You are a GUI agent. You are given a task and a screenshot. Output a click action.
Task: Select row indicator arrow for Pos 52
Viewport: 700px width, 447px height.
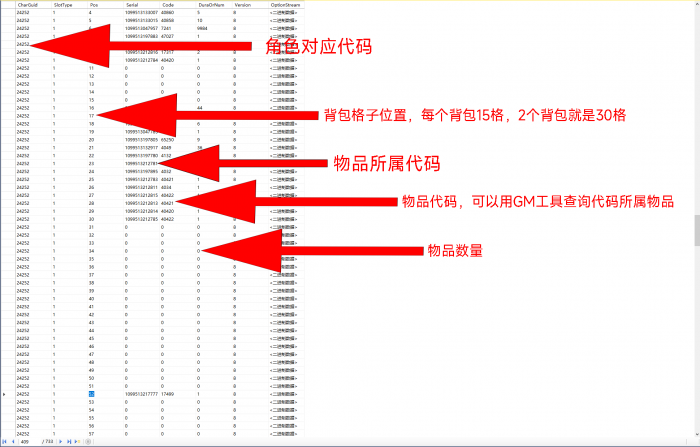[6, 394]
